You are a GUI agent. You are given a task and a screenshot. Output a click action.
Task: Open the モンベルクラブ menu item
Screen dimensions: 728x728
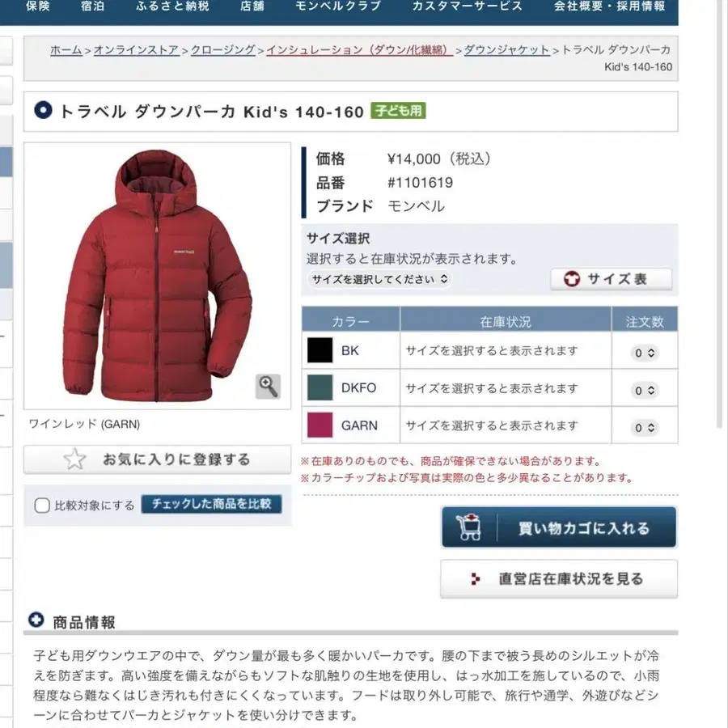pyautogui.click(x=338, y=6)
